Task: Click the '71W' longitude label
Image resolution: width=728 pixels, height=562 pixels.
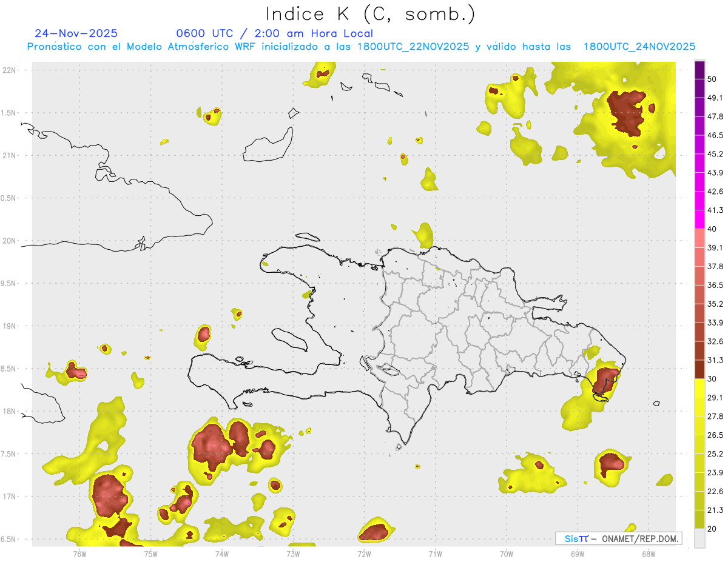Action: click(x=435, y=554)
